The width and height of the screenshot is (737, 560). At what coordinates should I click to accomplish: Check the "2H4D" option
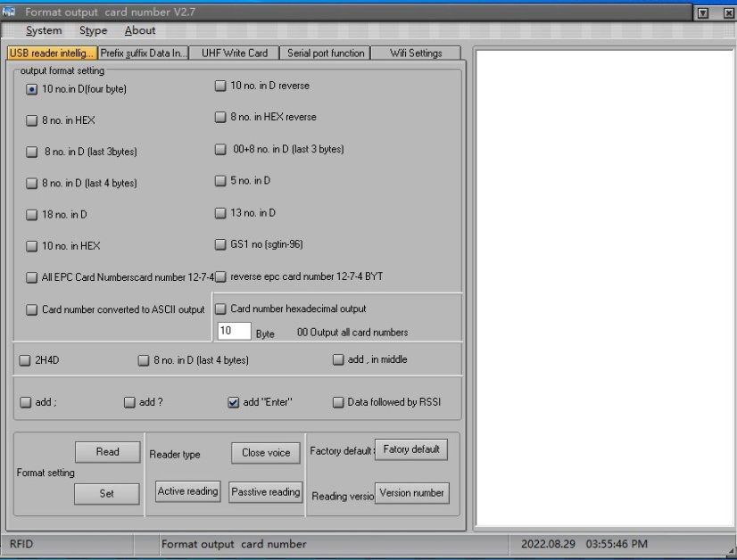tap(25, 360)
